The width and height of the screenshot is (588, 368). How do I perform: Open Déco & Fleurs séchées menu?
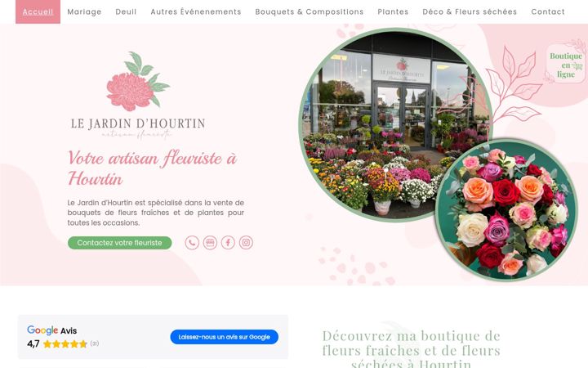pos(470,11)
